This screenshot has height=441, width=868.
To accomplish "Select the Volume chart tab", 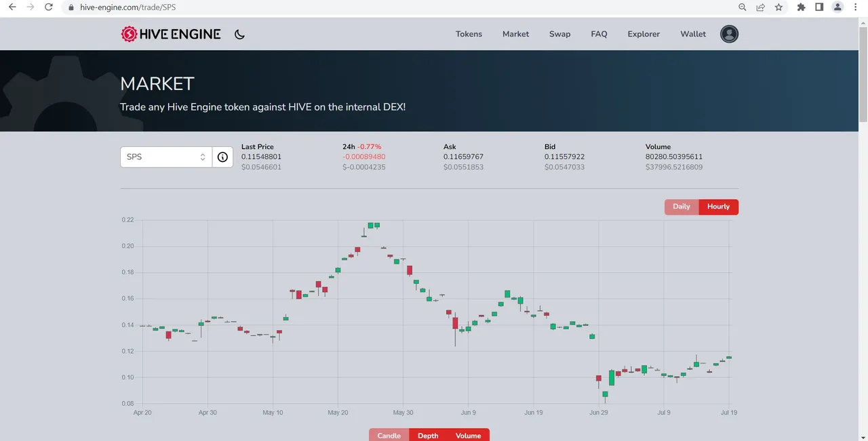I will (x=468, y=435).
